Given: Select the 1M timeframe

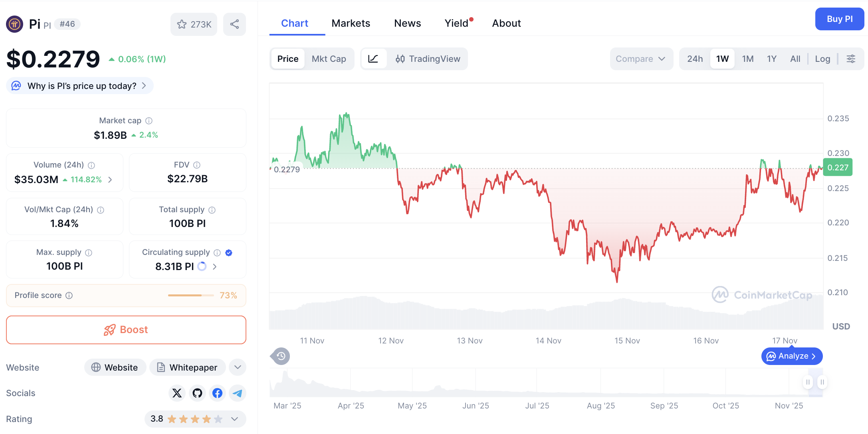Looking at the screenshot, I should [x=747, y=59].
